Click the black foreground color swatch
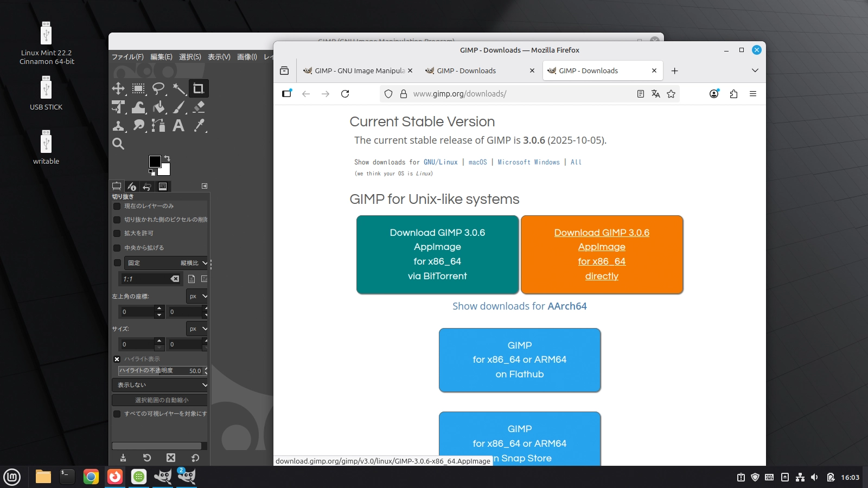Image resolution: width=868 pixels, height=488 pixels. point(155,161)
